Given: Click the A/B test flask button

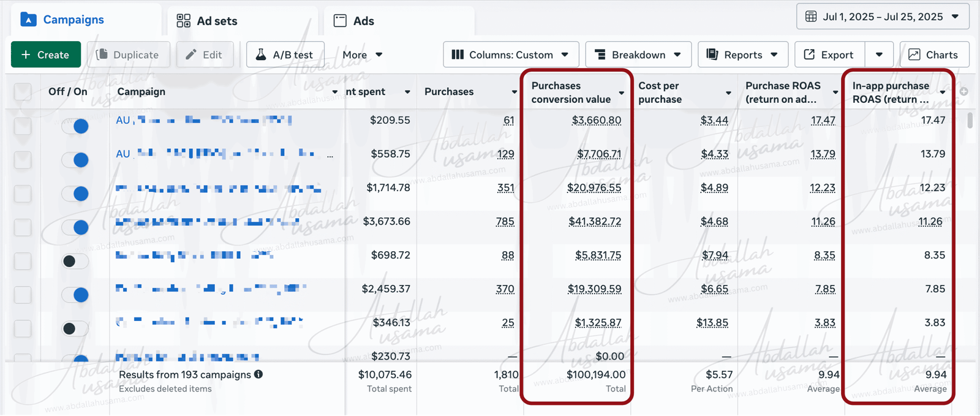Looking at the screenshot, I should coord(285,55).
